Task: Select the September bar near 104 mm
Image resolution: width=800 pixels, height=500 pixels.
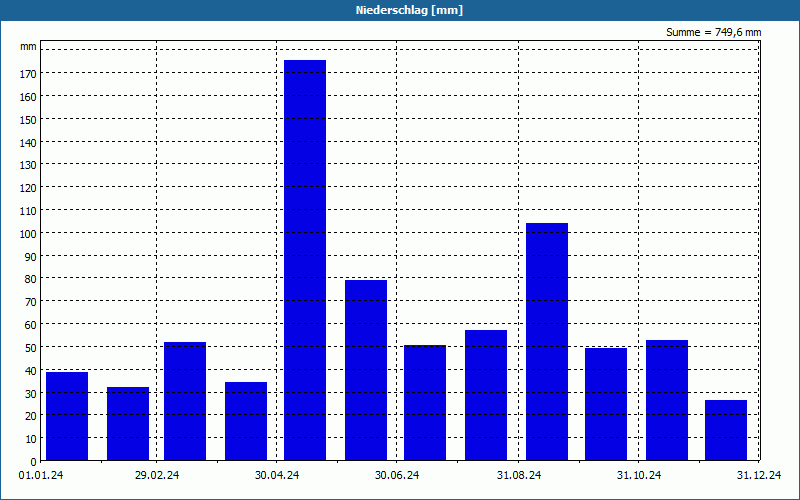Action: pyautogui.click(x=546, y=341)
